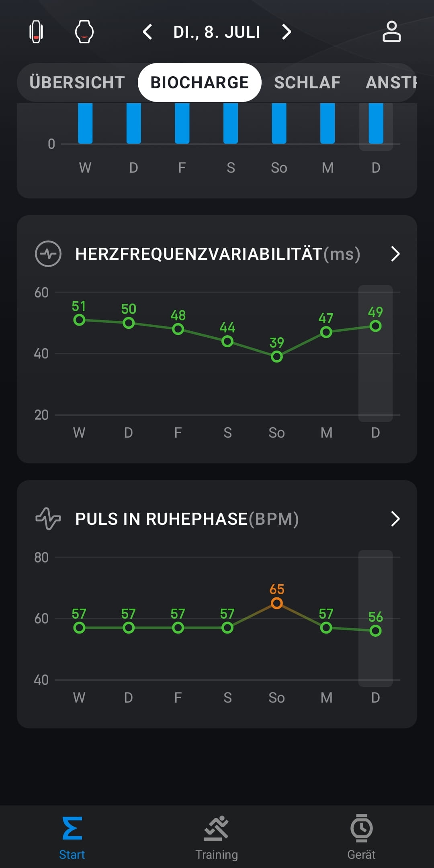The width and height of the screenshot is (434, 868).
Task: Open the Gerät watch icon
Action: [x=361, y=828]
